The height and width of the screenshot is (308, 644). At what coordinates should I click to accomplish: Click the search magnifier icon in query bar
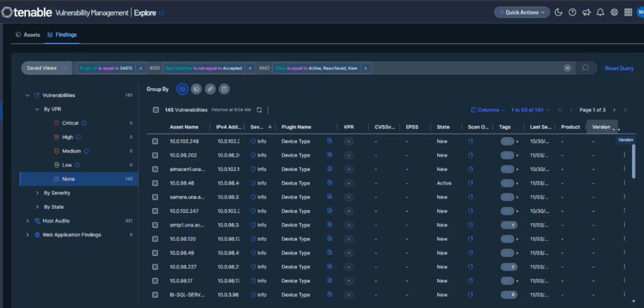[585, 68]
